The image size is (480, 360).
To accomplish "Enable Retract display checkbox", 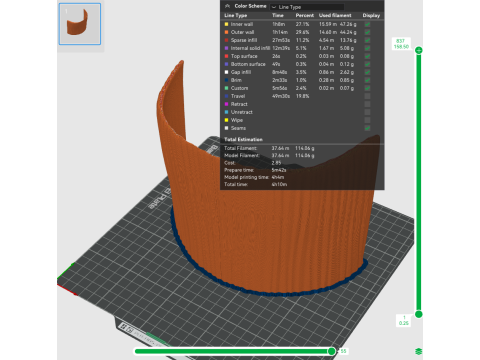I will [x=367, y=104].
